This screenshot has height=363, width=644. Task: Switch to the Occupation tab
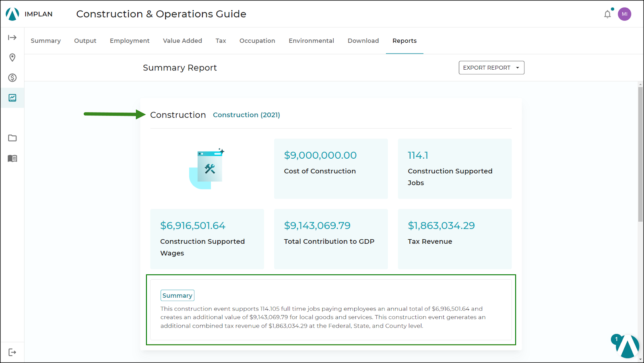click(257, 41)
